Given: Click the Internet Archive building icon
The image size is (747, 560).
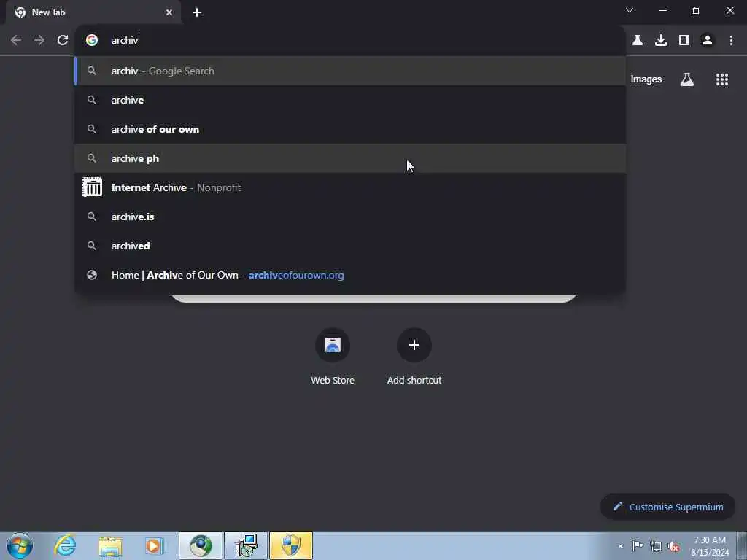Looking at the screenshot, I should tap(92, 187).
